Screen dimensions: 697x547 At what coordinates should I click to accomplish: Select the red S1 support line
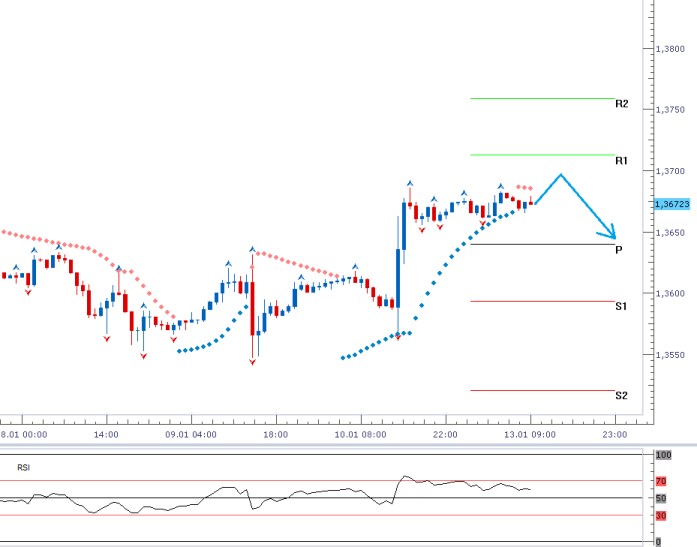542,302
